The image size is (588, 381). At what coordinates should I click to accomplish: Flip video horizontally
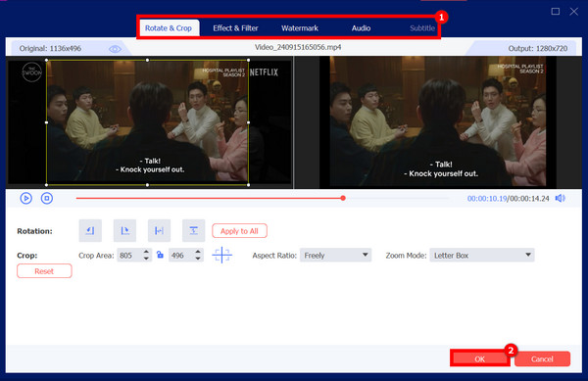[x=159, y=231]
